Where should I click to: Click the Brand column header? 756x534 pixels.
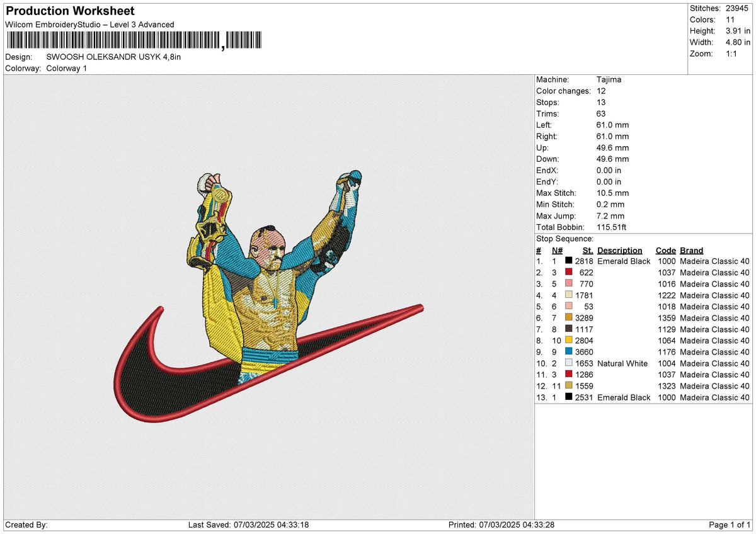click(691, 250)
